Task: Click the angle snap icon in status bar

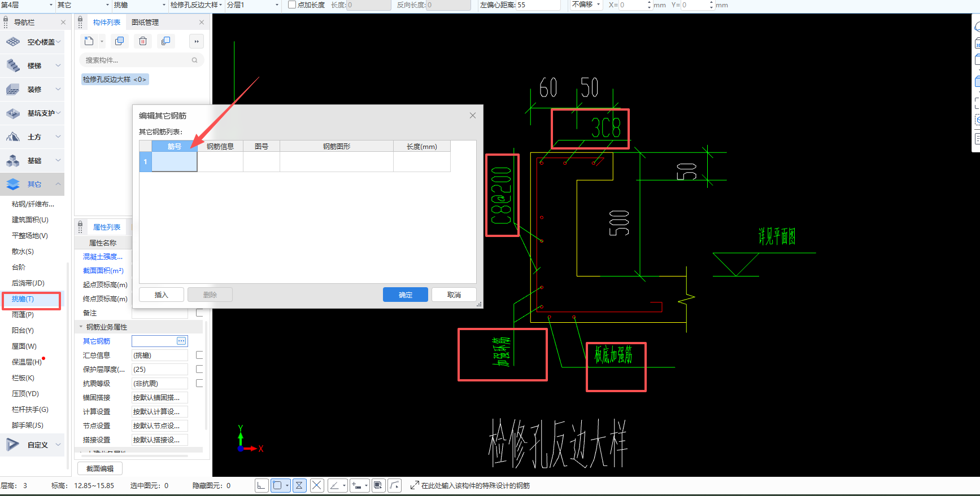Action: (x=335, y=485)
